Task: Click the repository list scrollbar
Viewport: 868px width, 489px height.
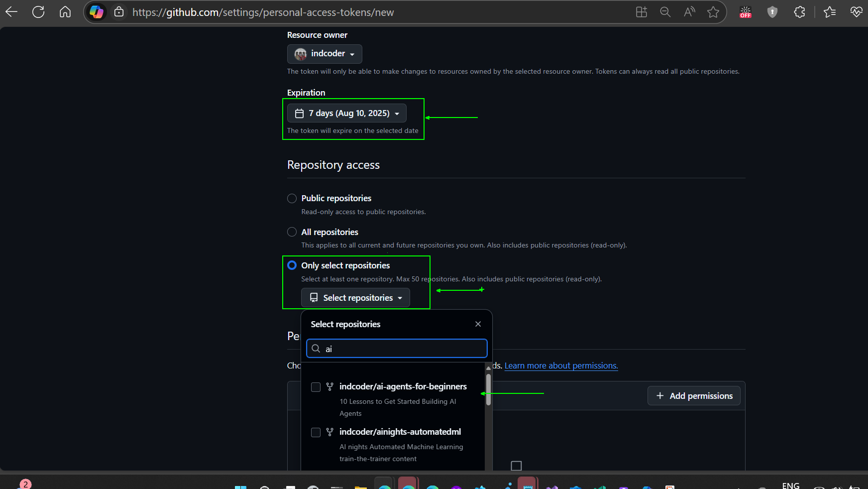Action: [x=488, y=388]
